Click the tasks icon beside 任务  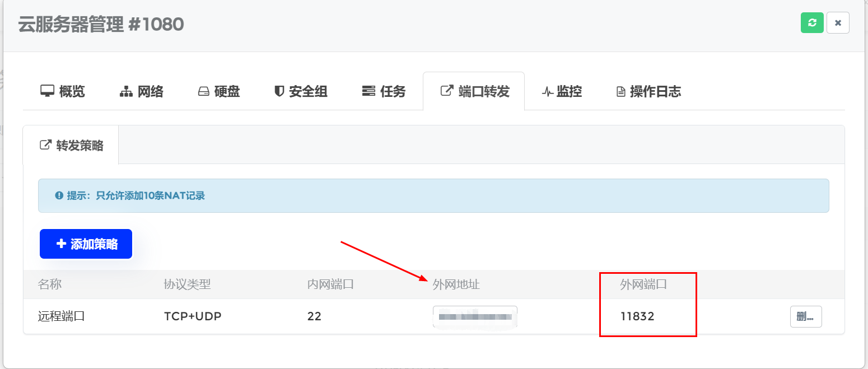369,91
